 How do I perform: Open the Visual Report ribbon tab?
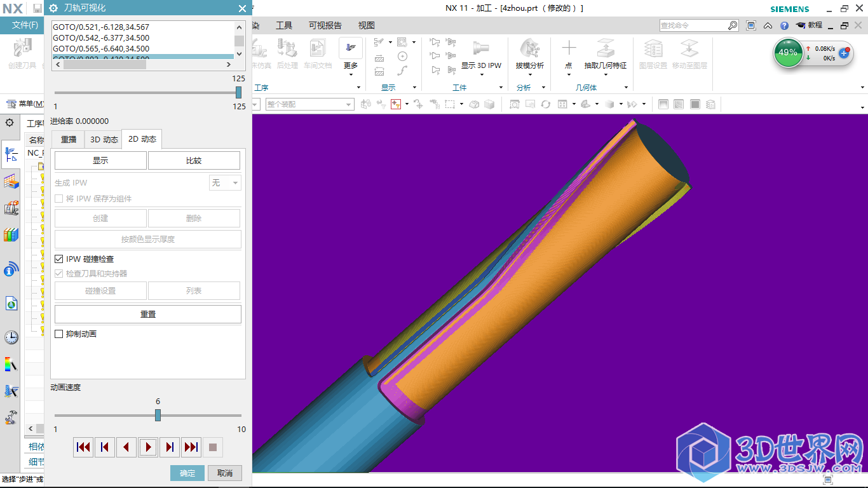[x=325, y=25]
